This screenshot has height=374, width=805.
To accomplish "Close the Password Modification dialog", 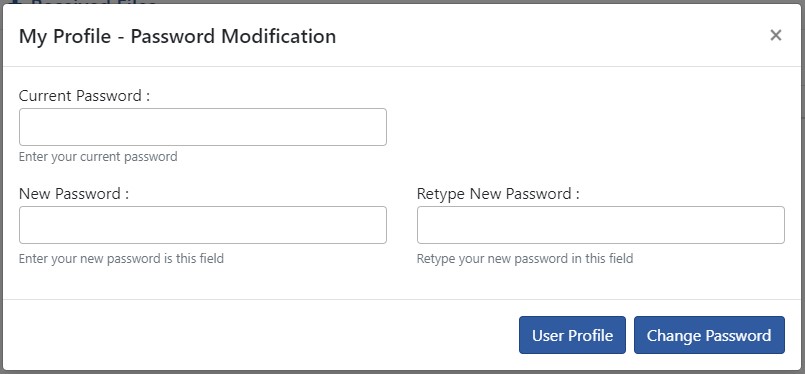I will click(x=775, y=35).
